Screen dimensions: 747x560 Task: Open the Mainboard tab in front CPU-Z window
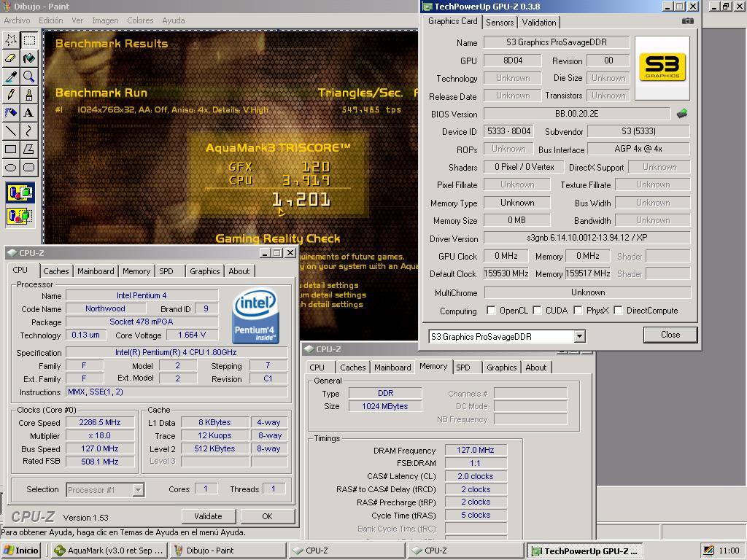click(96, 271)
